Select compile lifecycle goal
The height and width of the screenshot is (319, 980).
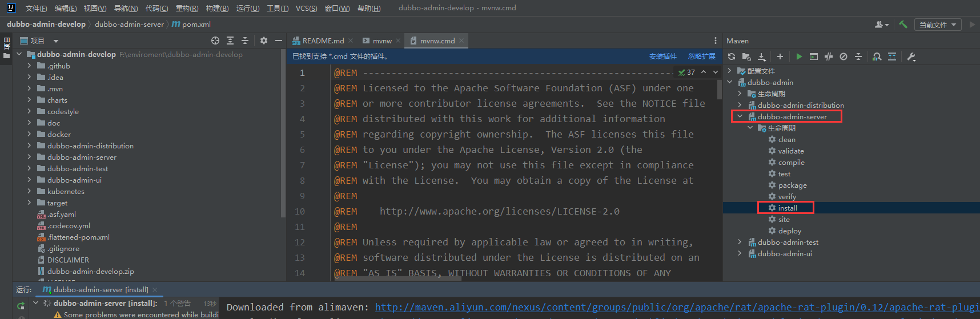(791, 162)
